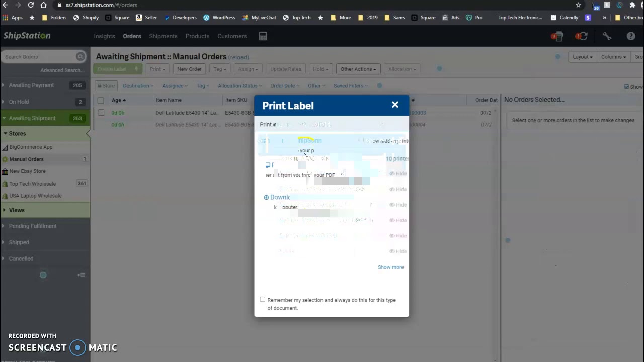The image size is (644, 362).
Task: Toggle the Show checkbox above the order details panel
Action: 626,87
